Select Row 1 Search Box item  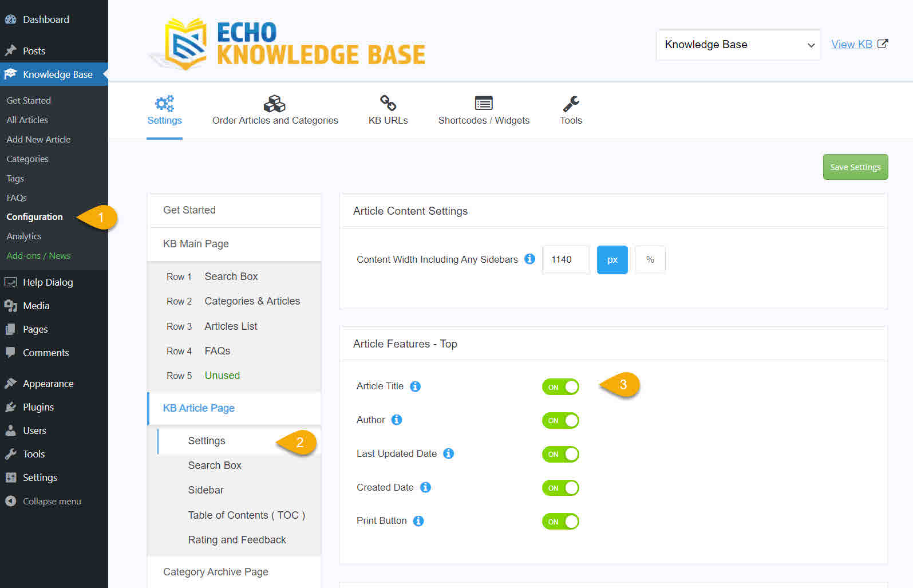(x=234, y=277)
